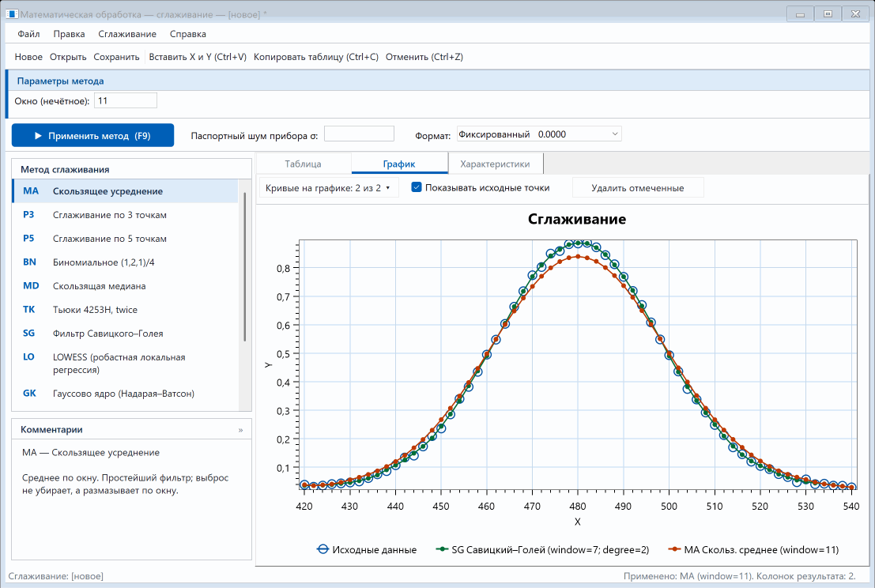The image size is (875, 588).
Task: Select the График tab
Action: (399, 164)
